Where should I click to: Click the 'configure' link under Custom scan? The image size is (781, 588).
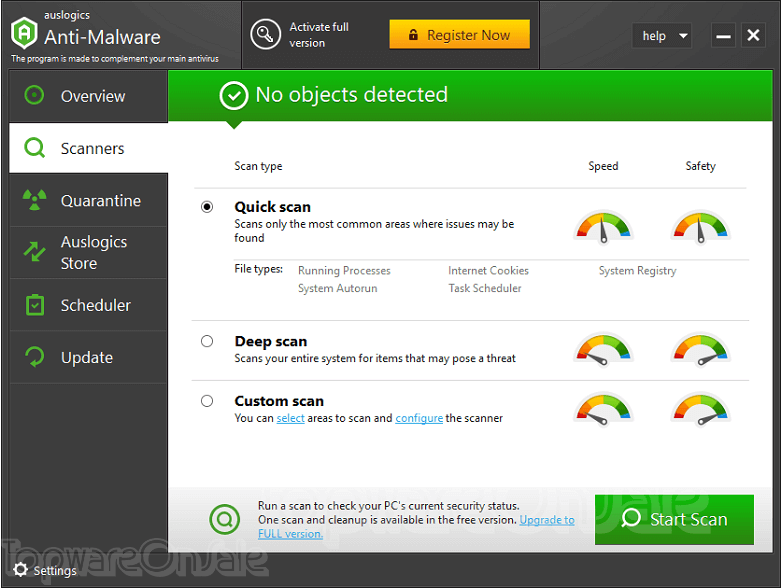[419, 418]
